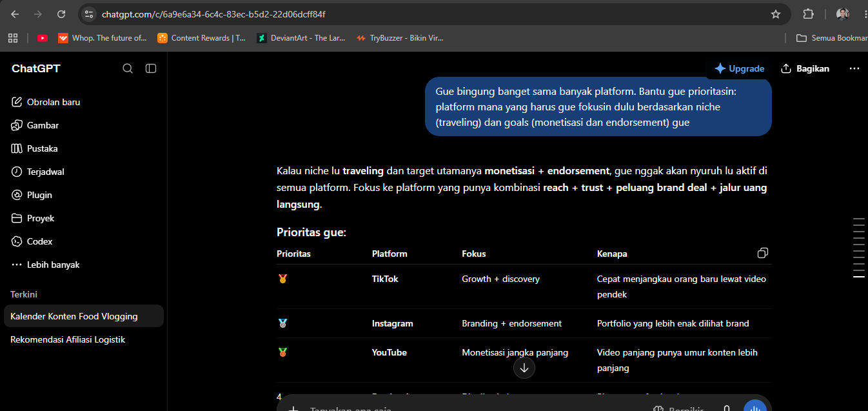The height and width of the screenshot is (411, 868).
Task: Click the "Prioritas gue:" heading
Action: pyautogui.click(x=311, y=232)
